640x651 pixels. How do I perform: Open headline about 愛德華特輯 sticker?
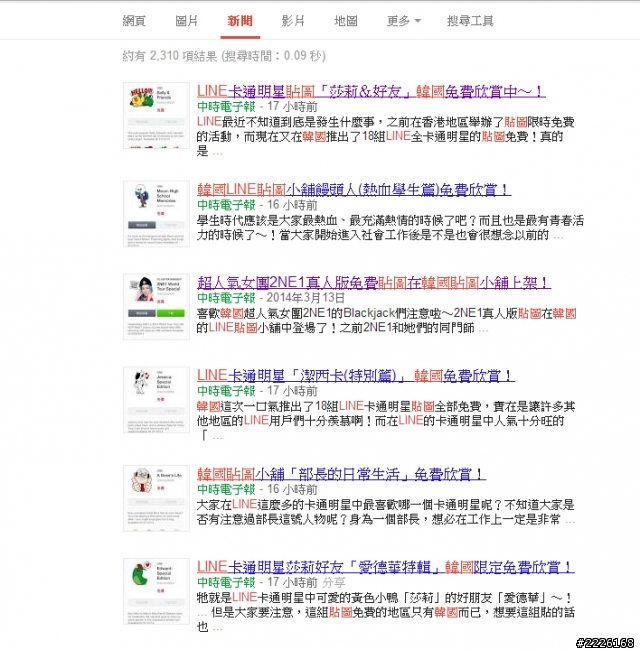[x=386, y=567]
